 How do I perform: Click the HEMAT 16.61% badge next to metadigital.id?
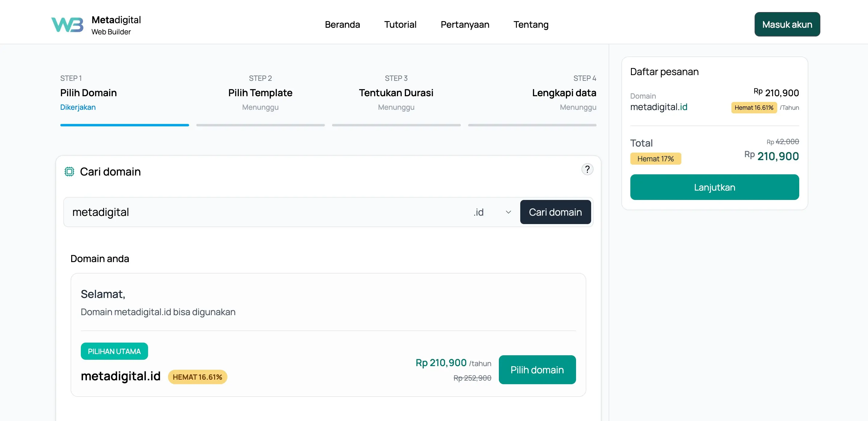point(197,377)
